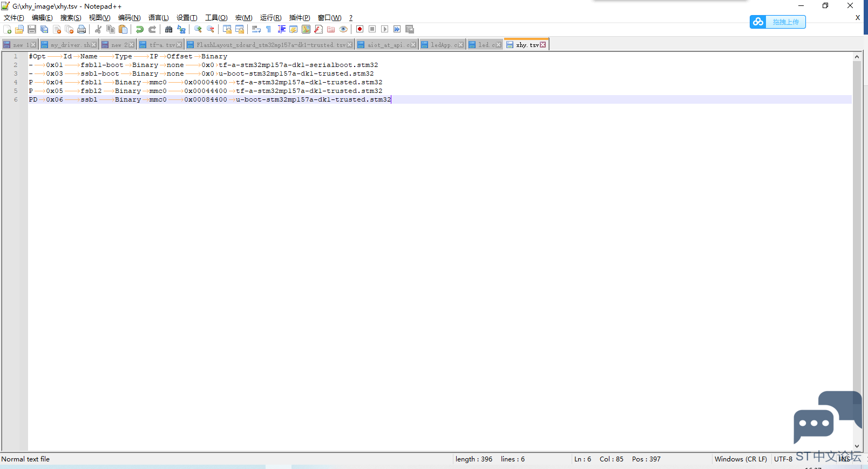Switch to the my_driver.sh tab
This screenshot has height=469, width=868.
pyautogui.click(x=69, y=45)
